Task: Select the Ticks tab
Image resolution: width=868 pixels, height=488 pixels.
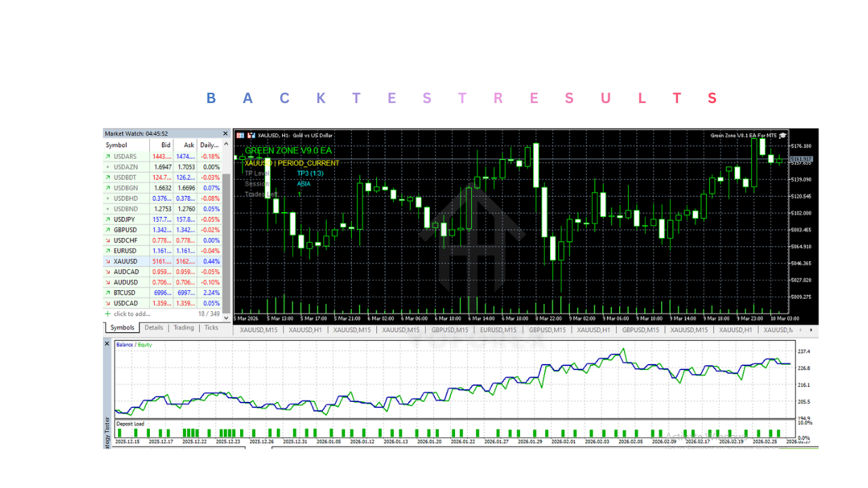Action: point(212,328)
